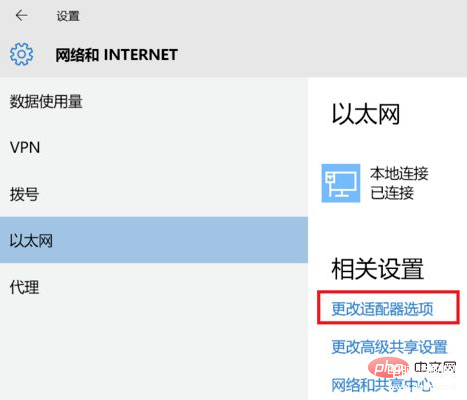This screenshot has height=400, width=467.
Task: Click the 已连接 status text
Action: [392, 193]
